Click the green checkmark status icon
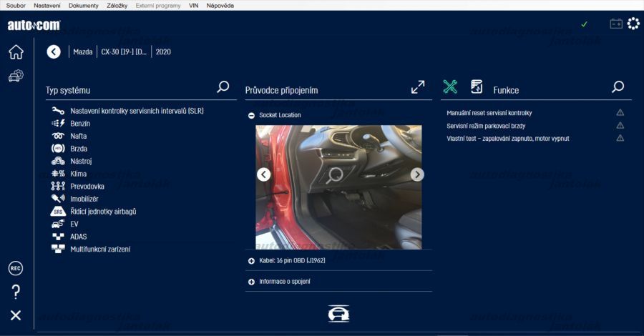 pyautogui.click(x=584, y=24)
